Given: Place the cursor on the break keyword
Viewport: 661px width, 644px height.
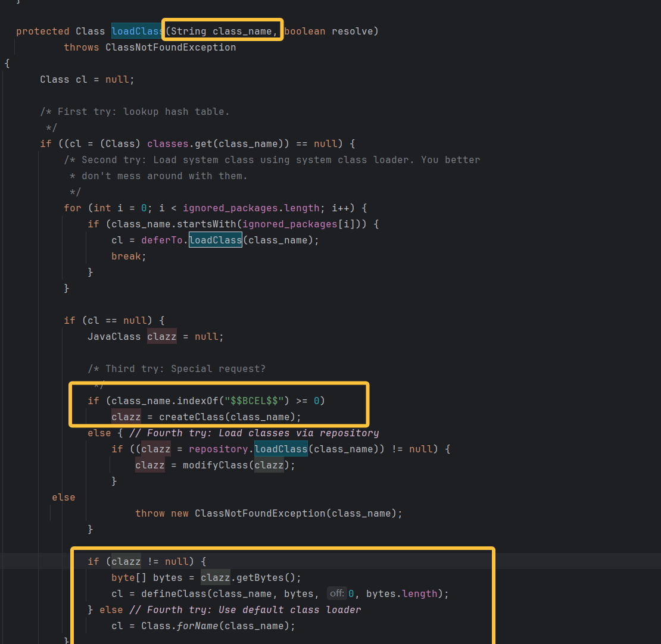Looking at the screenshot, I should (126, 256).
